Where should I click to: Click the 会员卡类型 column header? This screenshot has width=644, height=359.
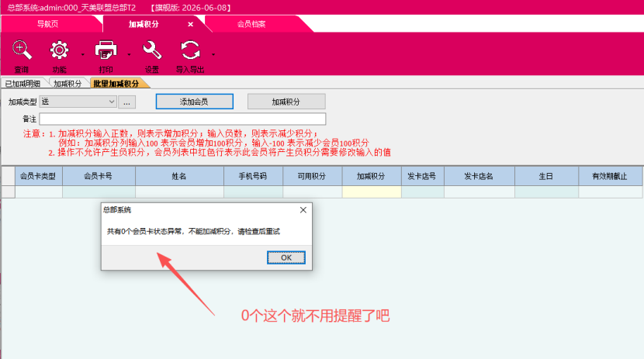click(x=39, y=176)
